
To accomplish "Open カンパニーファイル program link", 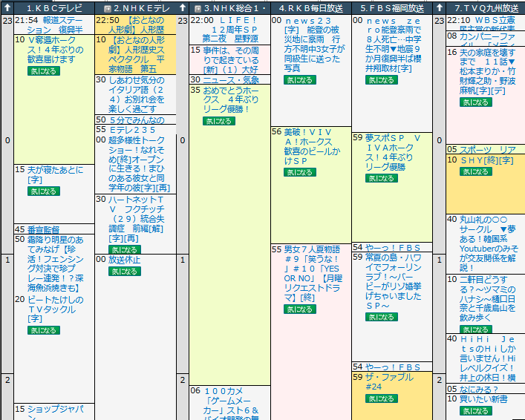I will click(487, 40).
